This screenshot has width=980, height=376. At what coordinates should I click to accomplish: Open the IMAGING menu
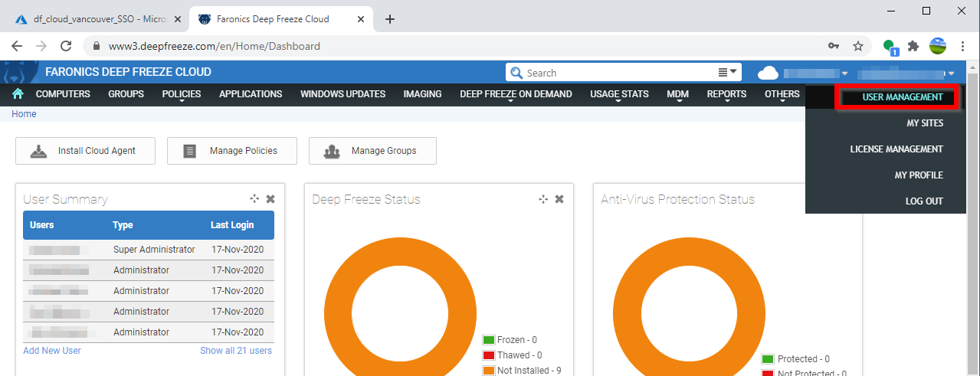click(422, 94)
